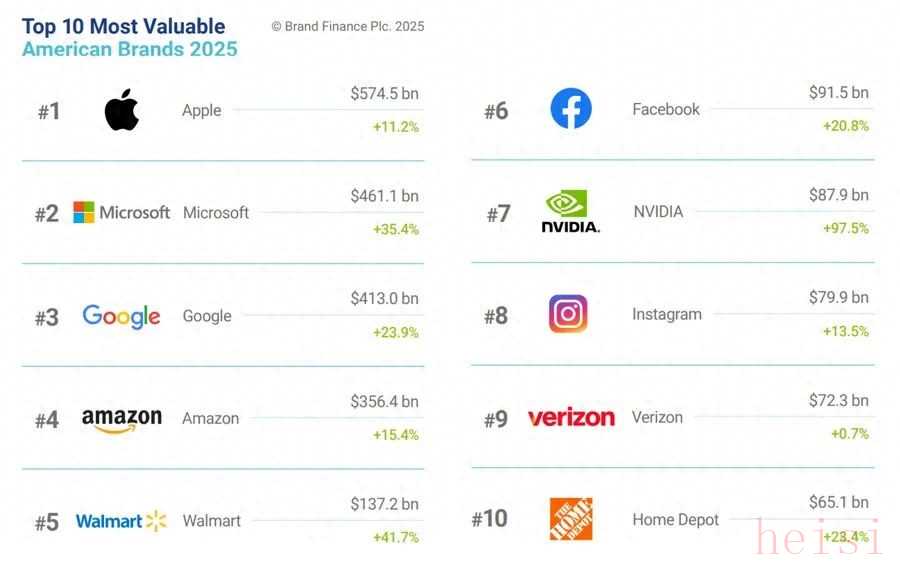900x567 pixels.
Task: Select the #10 rank number
Action: point(489,519)
